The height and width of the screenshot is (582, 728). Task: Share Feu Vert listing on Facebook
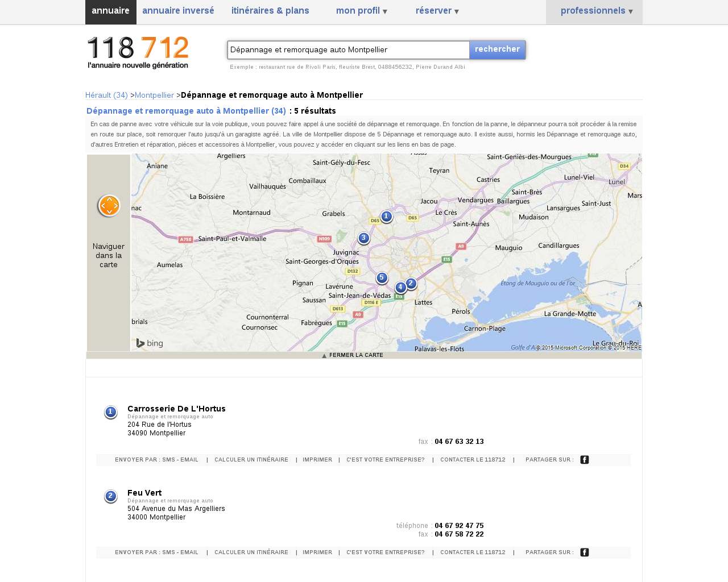(x=584, y=552)
